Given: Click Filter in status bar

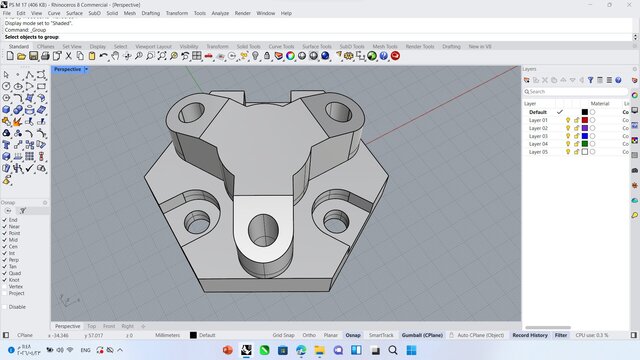Looking at the screenshot, I should (561, 335).
